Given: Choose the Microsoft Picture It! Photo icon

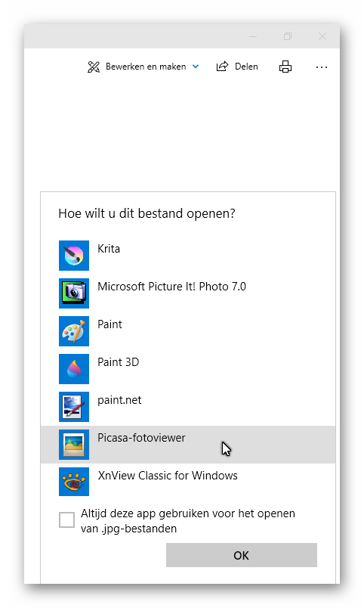Looking at the screenshot, I should pos(74,293).
